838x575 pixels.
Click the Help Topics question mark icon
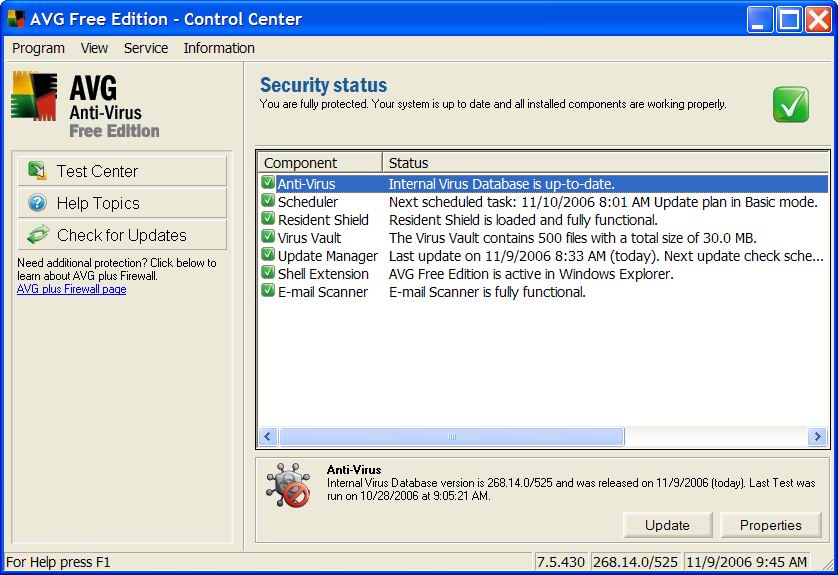[37, 203]
